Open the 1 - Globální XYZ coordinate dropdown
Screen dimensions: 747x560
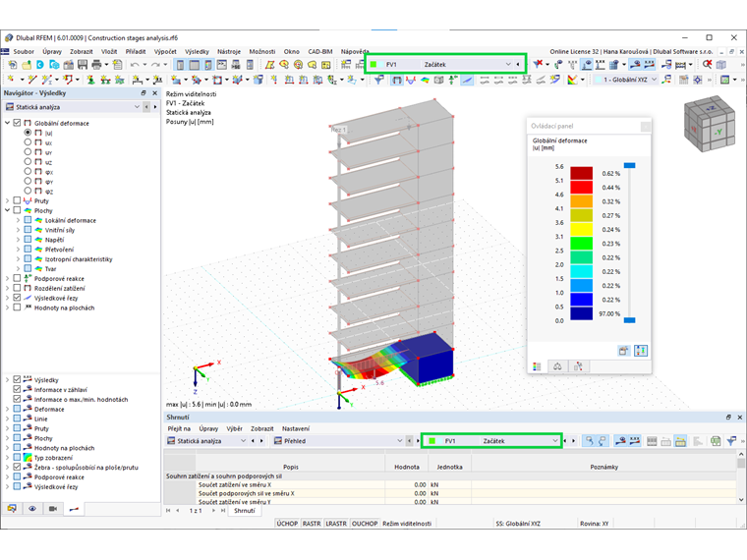(654, 80)
